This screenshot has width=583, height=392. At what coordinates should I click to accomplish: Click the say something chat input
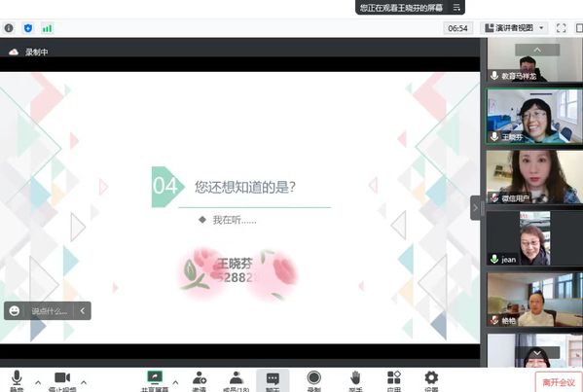[49, 311]
